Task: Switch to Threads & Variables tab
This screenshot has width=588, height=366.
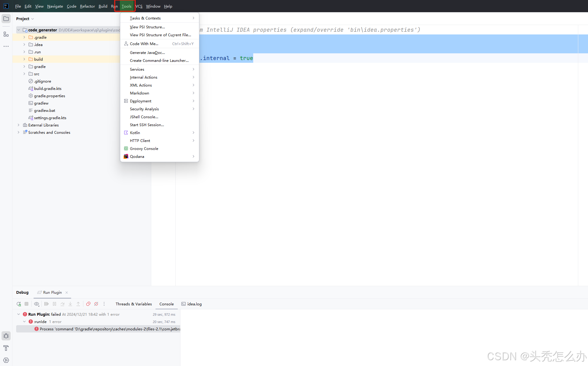Action: (x=134, y=304)
